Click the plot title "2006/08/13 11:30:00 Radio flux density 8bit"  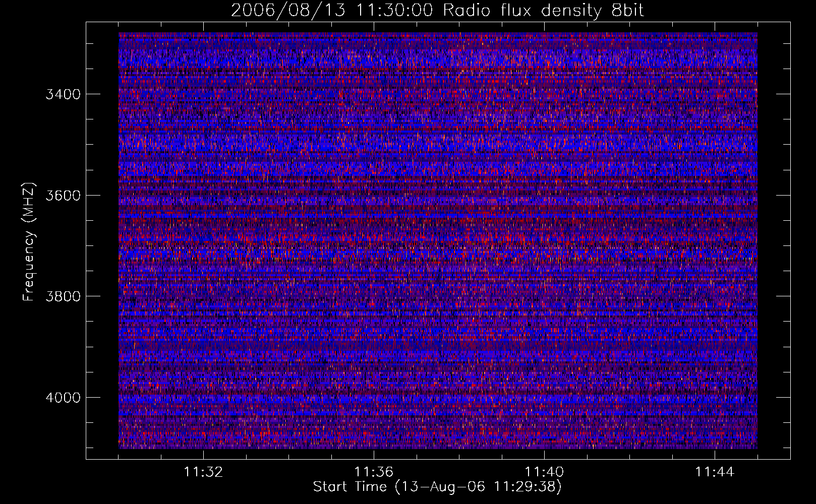click(437, 11)
